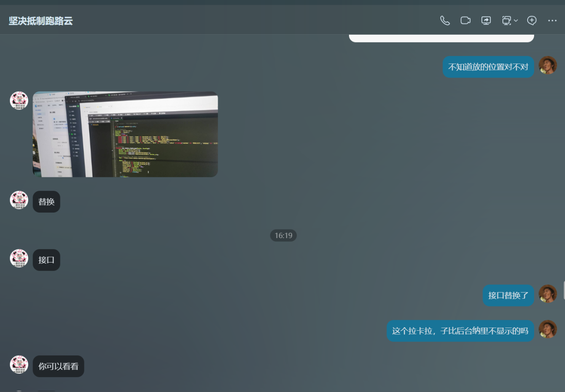The image size is (565, 392).
Task: Start a video call from the header
Action: [x=465, y=20]
